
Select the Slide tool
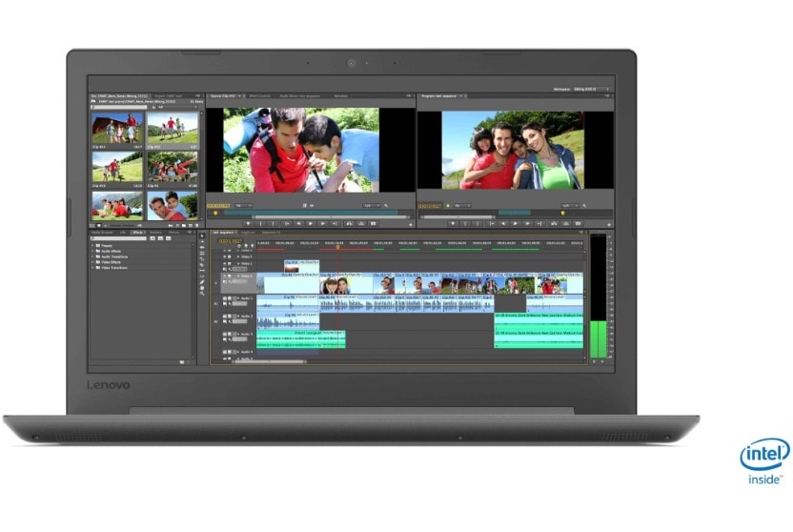click(202, 276)
